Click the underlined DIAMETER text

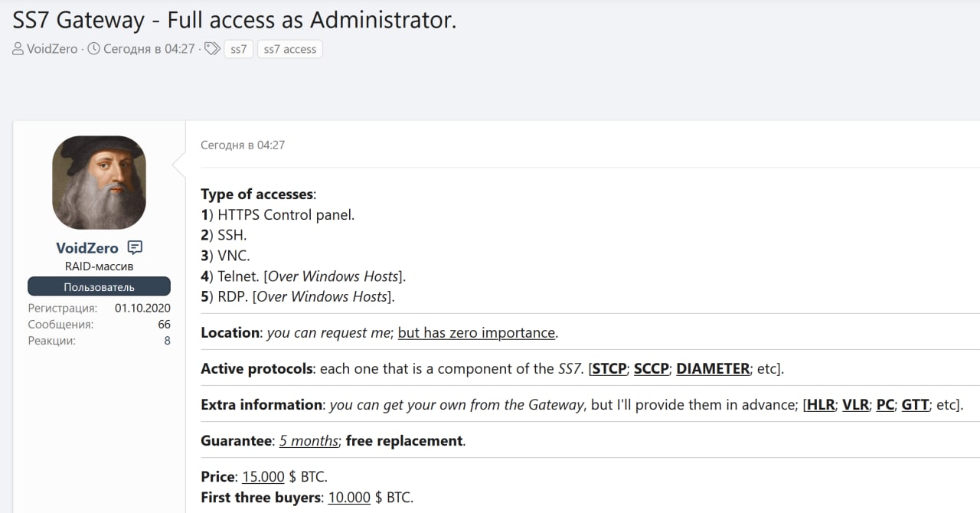(713, 368)
